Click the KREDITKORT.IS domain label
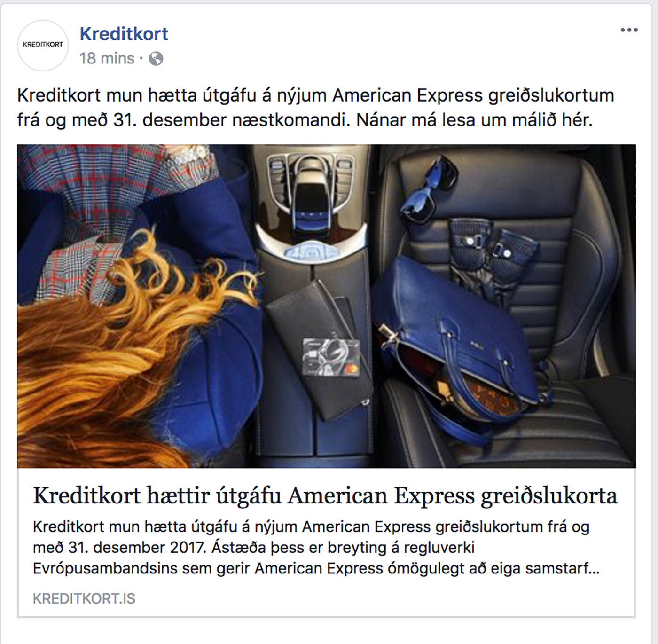Screen dimensions: 658x644 coord(84,598)
